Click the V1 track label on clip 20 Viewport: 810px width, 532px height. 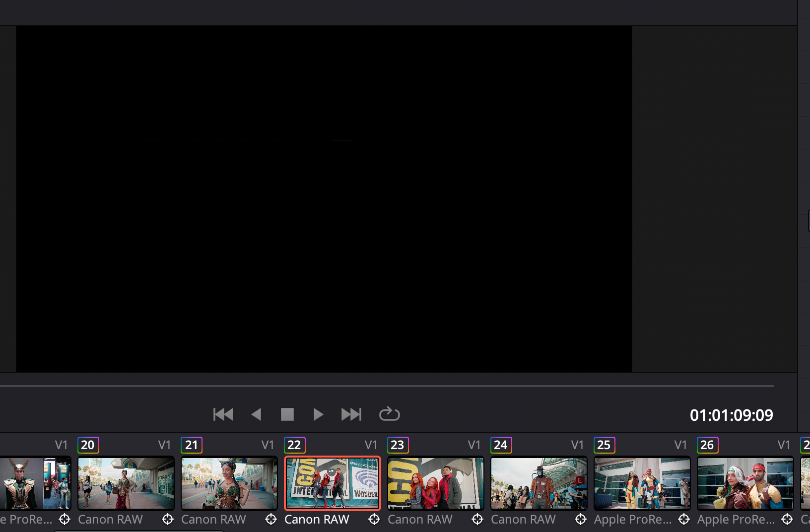point(164,445)
